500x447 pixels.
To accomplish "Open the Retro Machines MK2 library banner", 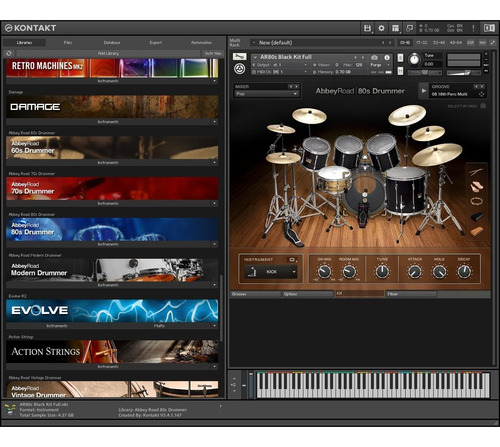I will pos(112,68).
